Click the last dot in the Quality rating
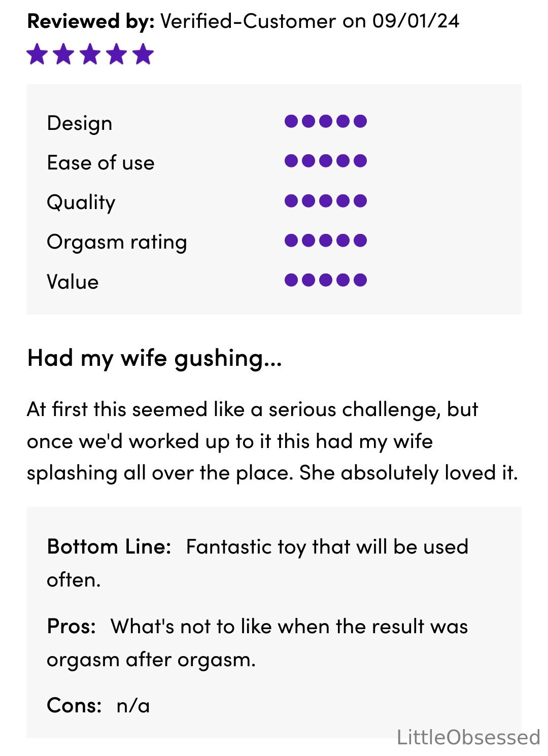The height and width of the screenshot is (756, 548). coord(360,201)
